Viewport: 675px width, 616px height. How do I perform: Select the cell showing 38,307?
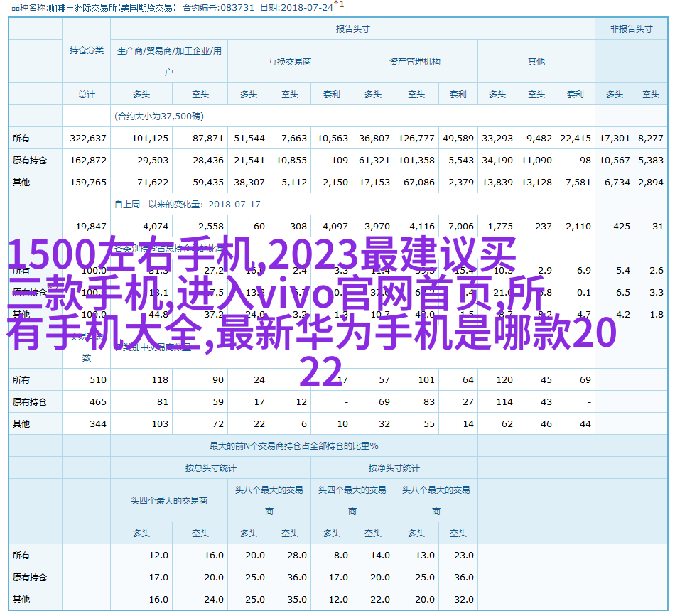(x=249, y=182)
